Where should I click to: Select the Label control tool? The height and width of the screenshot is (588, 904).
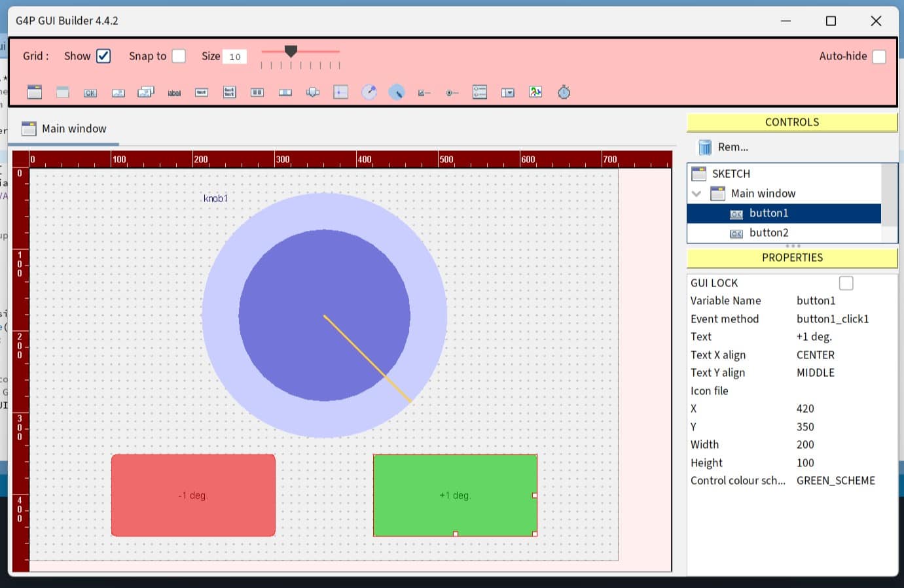pos(174,93)
